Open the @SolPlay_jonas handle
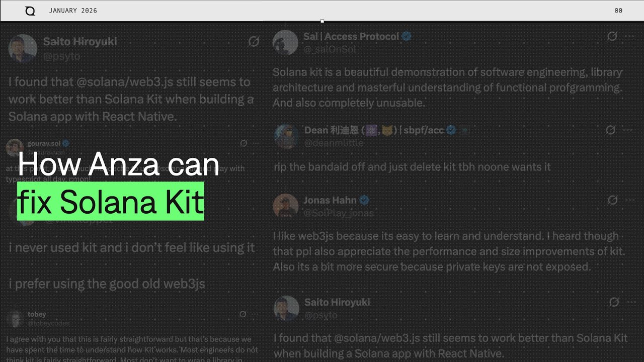This screenshot has height=362, width=644. pos(339,213)
